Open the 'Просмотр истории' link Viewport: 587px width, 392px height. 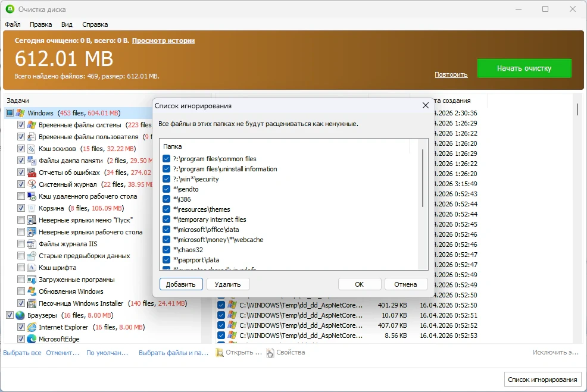(163, 41)
